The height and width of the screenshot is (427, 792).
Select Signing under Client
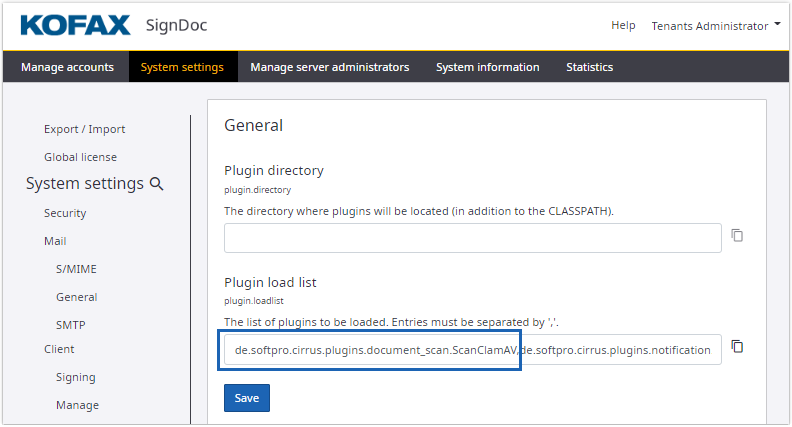tap(76, 377)
